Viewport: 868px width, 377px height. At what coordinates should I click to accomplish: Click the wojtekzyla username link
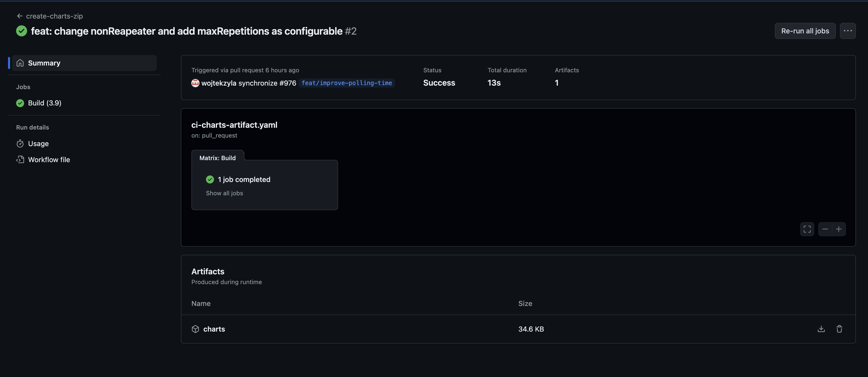point(219,83)
